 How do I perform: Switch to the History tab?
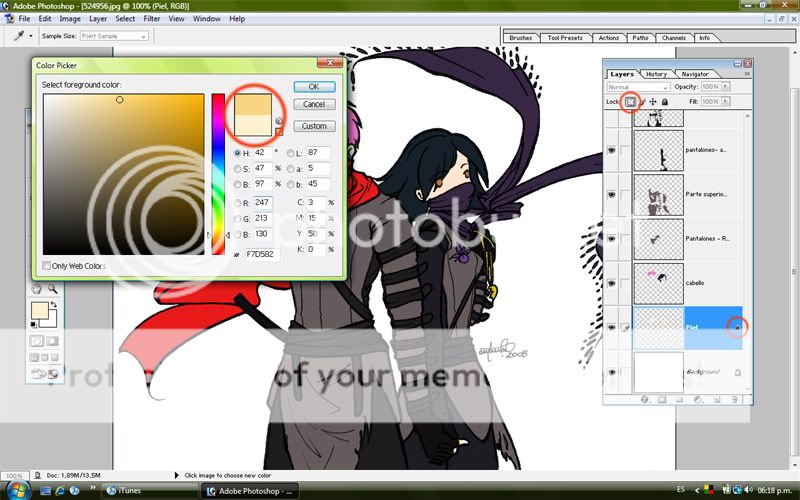tap(656, 74)
